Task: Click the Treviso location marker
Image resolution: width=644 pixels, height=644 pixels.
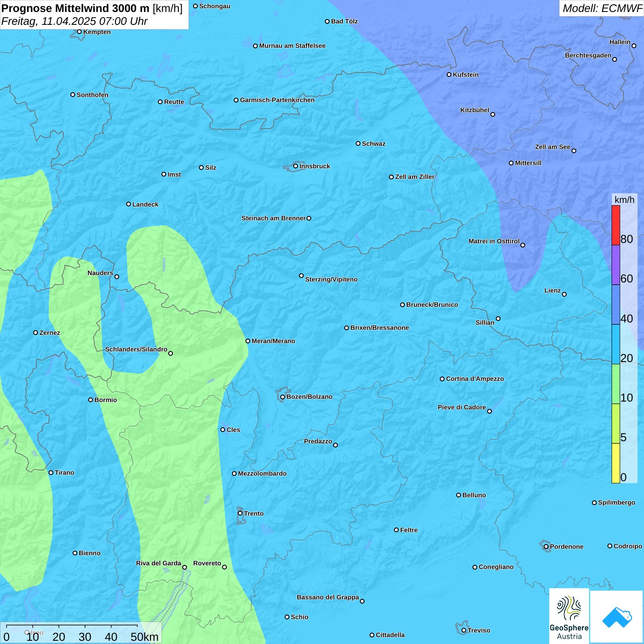Action: coord(464,630)
